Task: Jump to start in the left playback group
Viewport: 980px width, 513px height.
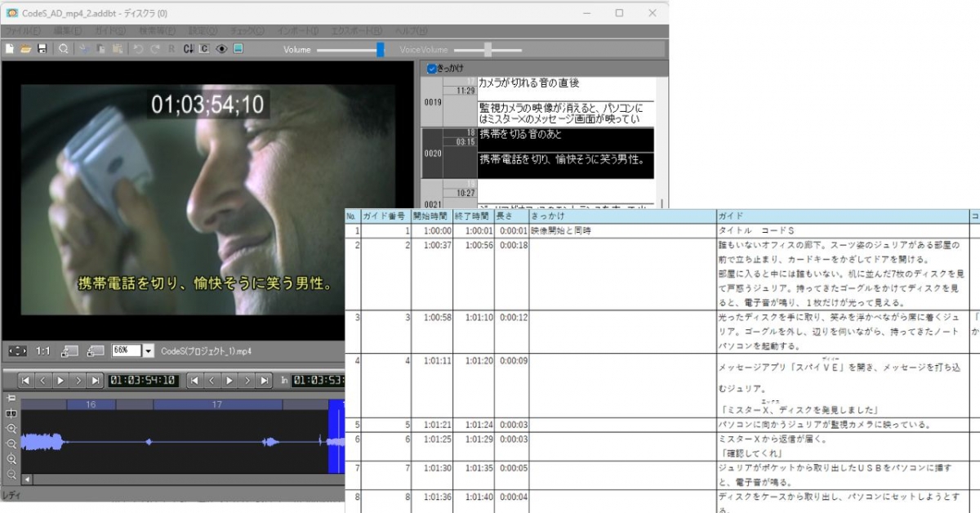Action: click(26, 380)
